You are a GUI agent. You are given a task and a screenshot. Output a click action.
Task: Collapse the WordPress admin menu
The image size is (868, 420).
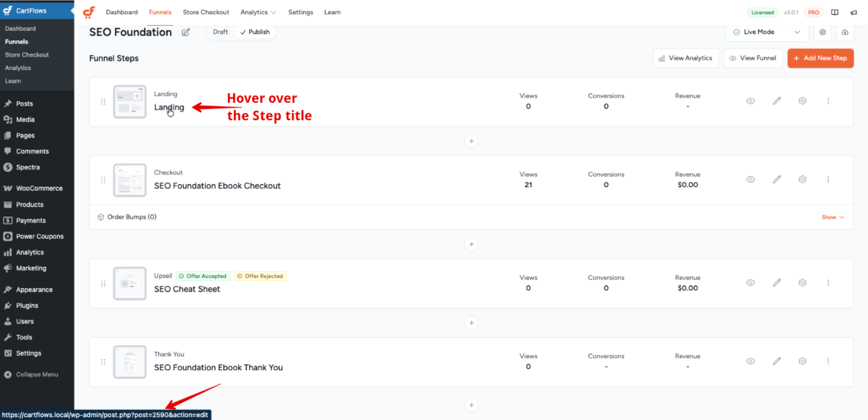[31, 374]
